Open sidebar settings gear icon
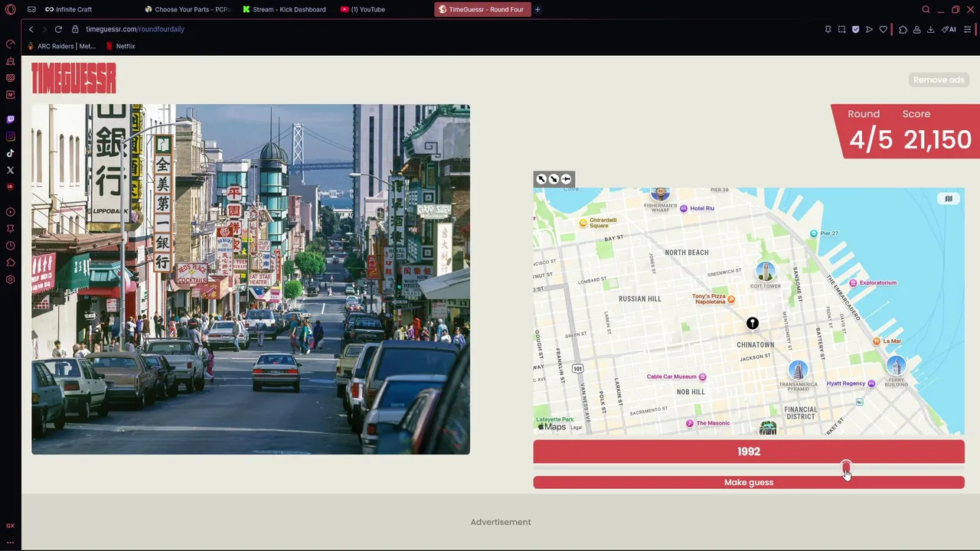980x551 pixels. 10,279
